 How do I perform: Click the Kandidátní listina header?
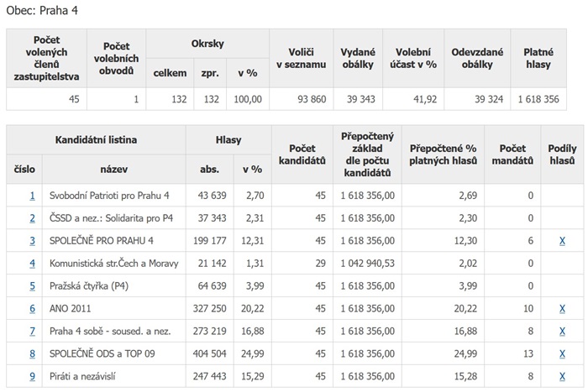96,140
